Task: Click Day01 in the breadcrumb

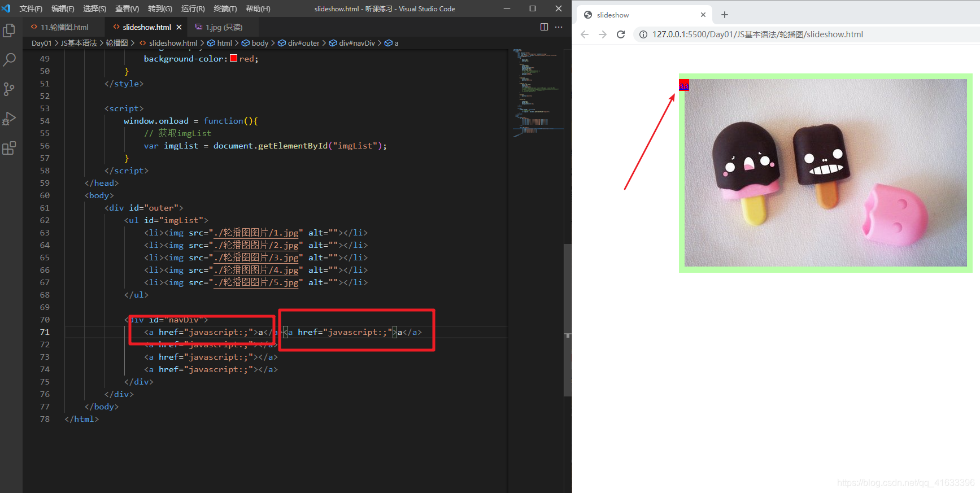Action: point(41,43)
